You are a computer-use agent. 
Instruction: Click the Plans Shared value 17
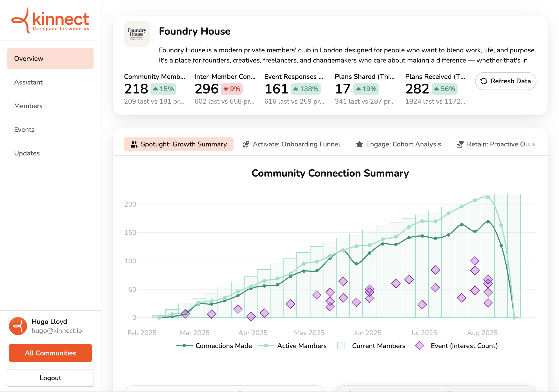click(343, 89)
